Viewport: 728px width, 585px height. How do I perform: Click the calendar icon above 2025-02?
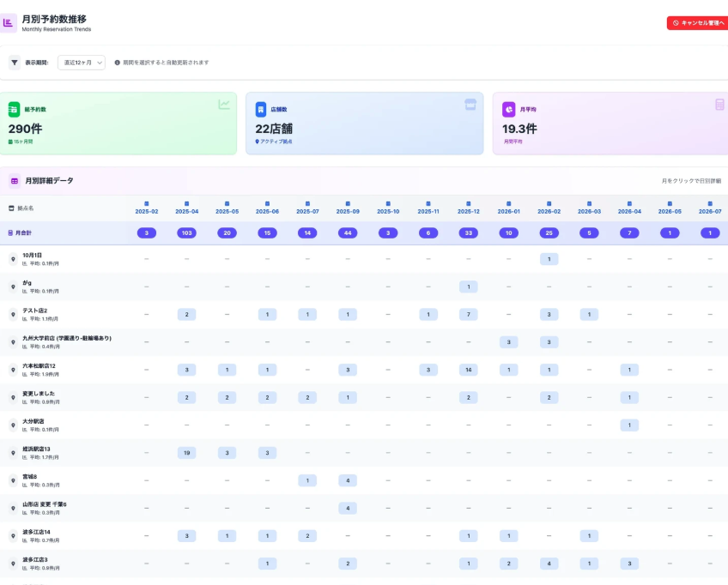147,203
